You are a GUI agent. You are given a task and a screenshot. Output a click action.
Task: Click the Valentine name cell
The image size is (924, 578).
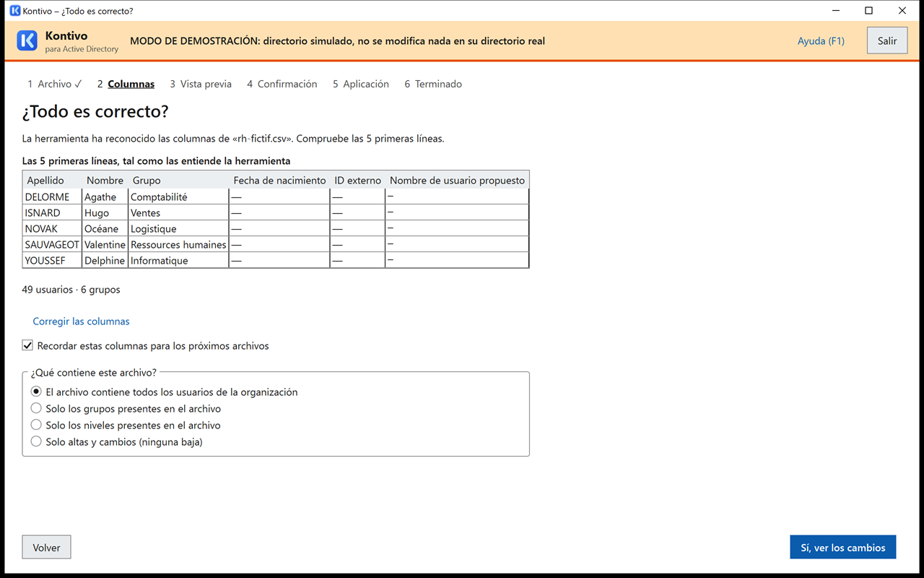(x=105, y=244)
